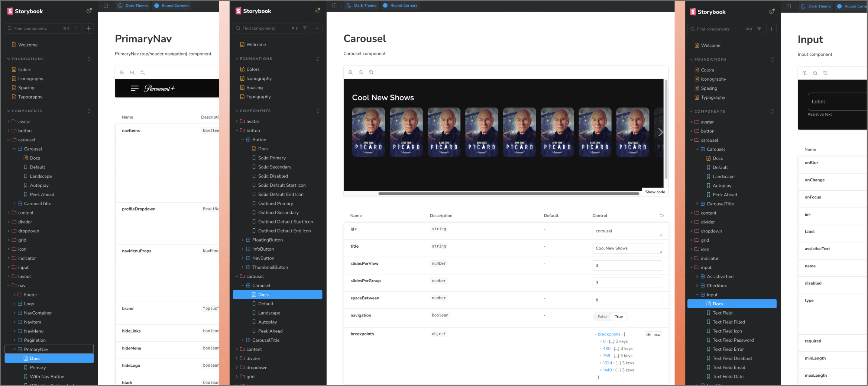Click the zoom in icon above the Input preview
This screenshot has height=386, width=868.
pyautogui.click(x=805, y=73)
